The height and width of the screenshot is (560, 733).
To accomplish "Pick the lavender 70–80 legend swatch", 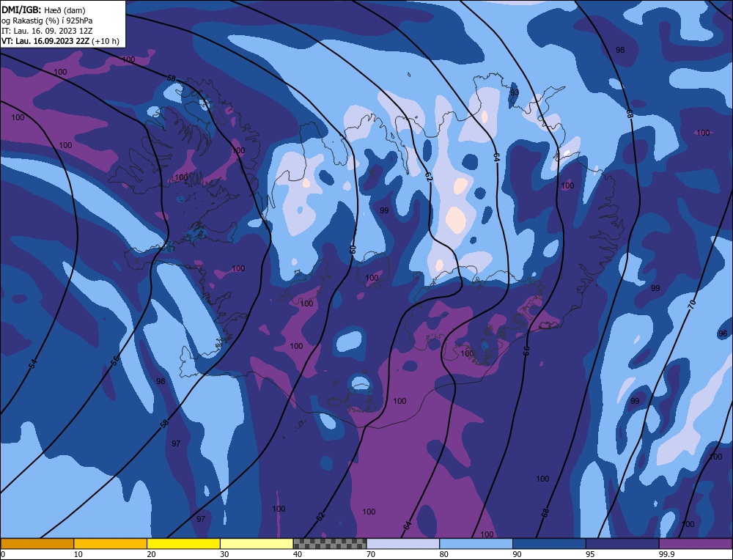I will (403, 543).
